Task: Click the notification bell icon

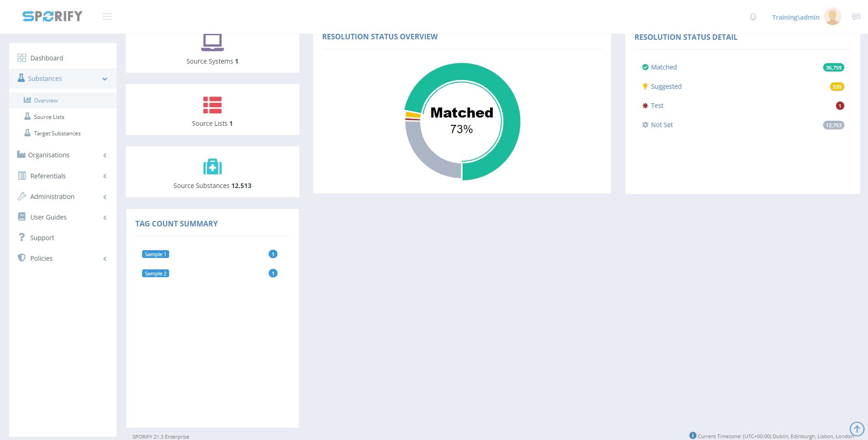Action: [x=753, y=17]
